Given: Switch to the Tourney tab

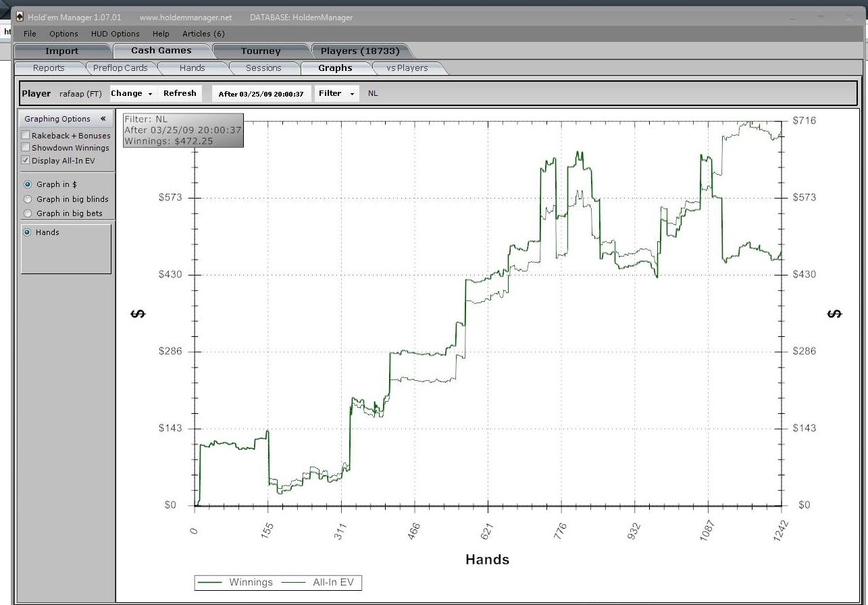Looking at the screenshot, I should (x=261, y=51).
